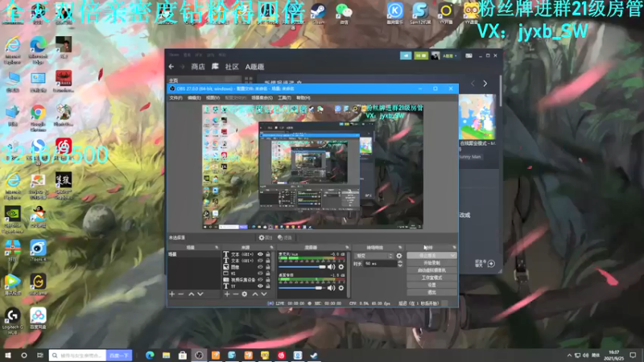The height and width of the screenshot is (362, 644).
Task: Click 启动虚拟摄像机 button
Action: pos(431,270)
